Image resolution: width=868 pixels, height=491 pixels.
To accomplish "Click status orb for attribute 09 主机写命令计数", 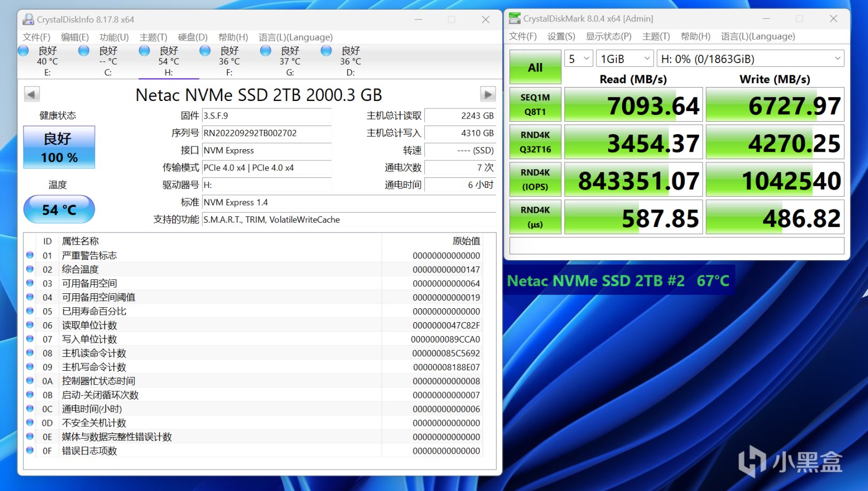I will pos(30,367).
